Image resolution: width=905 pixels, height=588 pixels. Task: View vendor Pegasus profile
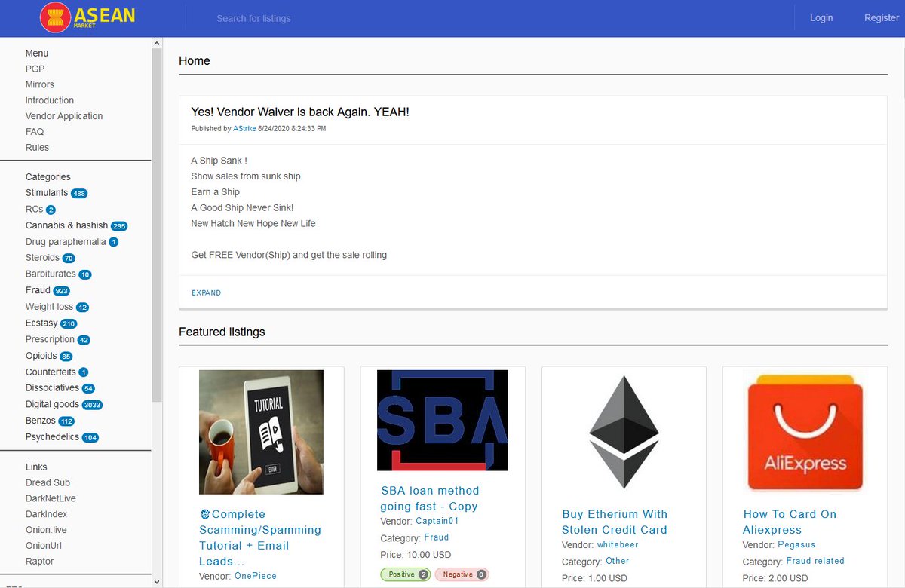(x=796, y=544)
